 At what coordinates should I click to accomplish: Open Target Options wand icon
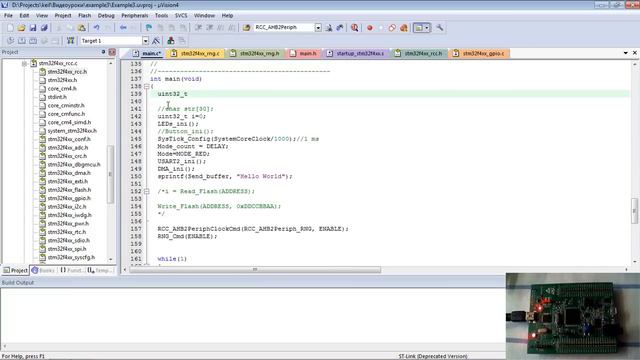pos(156,41)
